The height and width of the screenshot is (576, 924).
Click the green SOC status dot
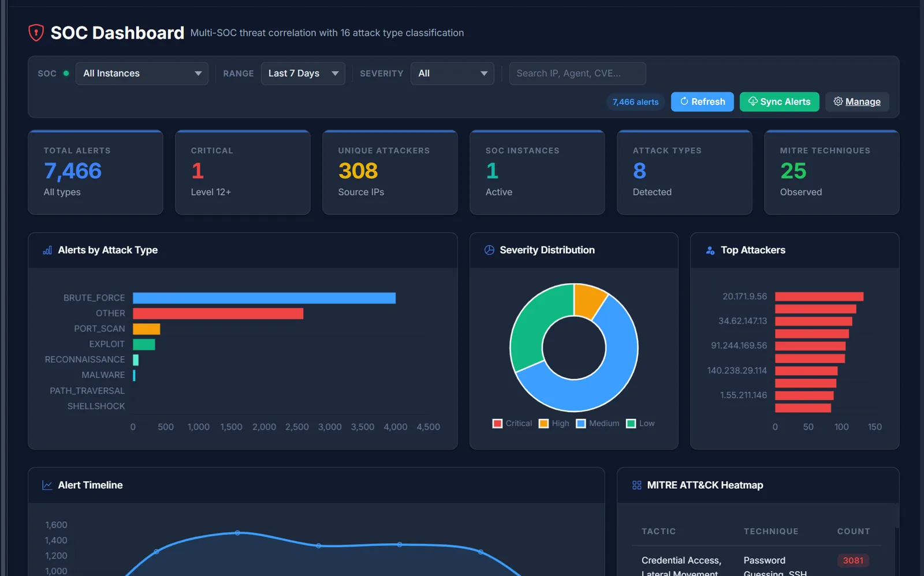click(66, 73)
